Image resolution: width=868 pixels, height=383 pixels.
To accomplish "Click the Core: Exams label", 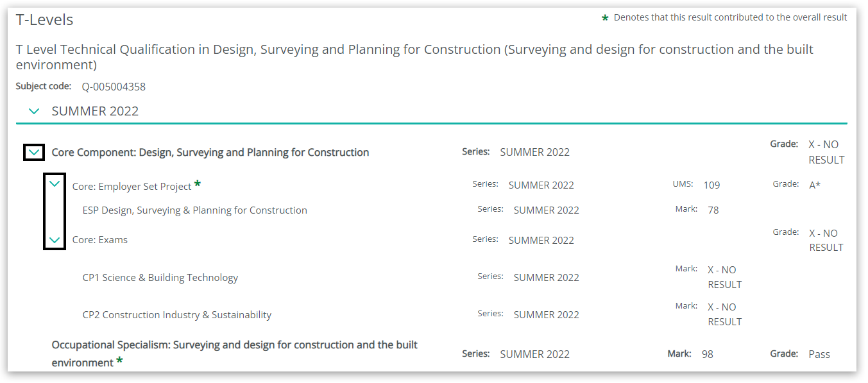I will (100, 240).
